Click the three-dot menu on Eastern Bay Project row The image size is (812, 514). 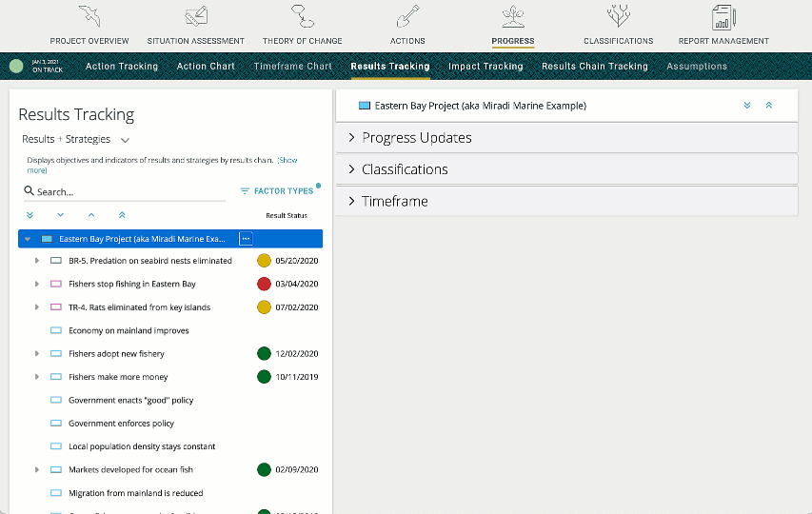click(246, 239)
